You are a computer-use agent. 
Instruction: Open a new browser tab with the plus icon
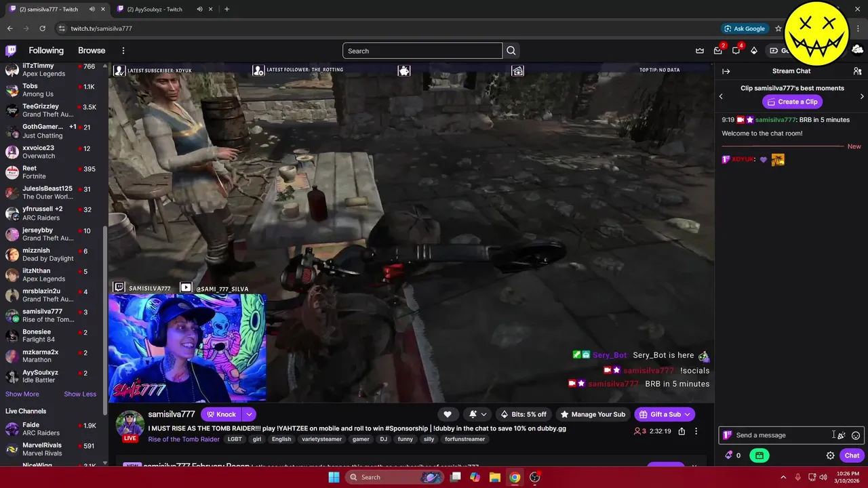point(226,9)
